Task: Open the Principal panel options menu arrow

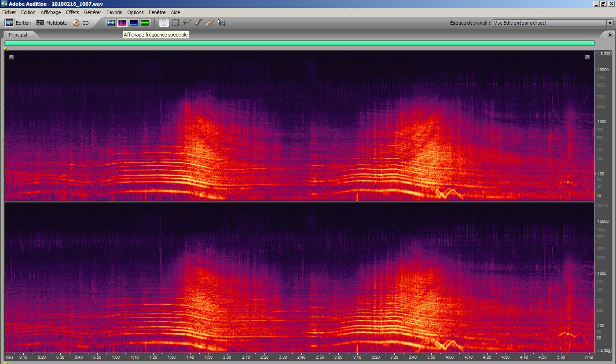Action: 610,34
